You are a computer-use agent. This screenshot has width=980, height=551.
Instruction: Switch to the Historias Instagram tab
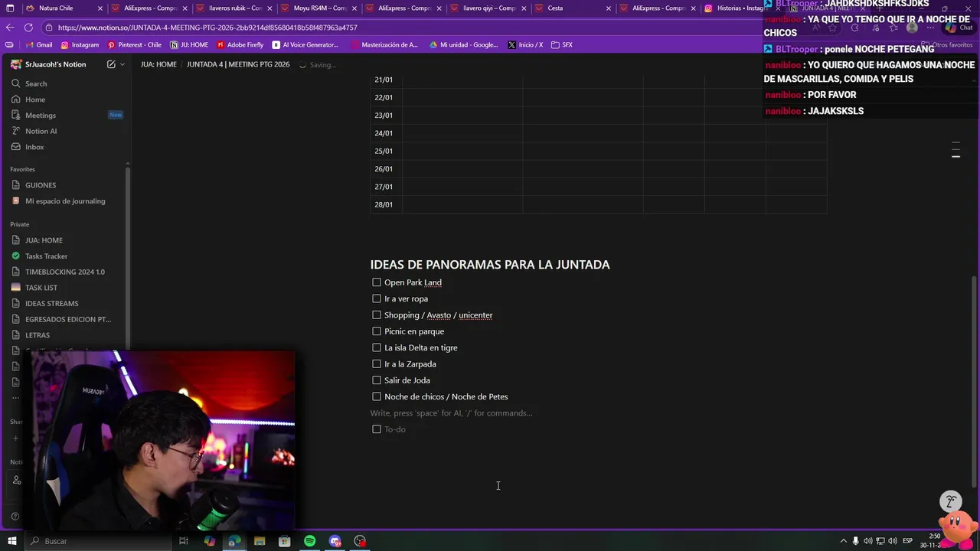[740, 8]
